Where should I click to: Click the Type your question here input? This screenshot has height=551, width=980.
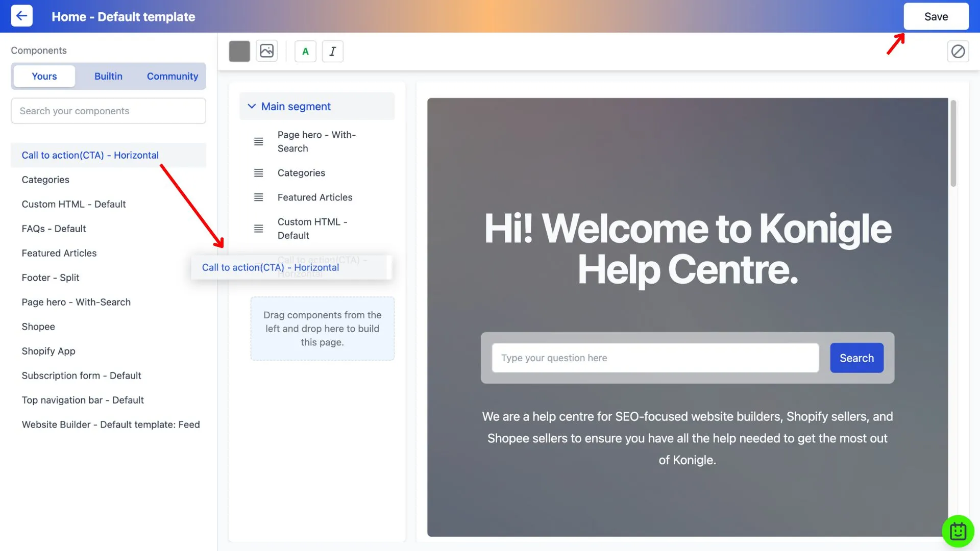[655, 358]
